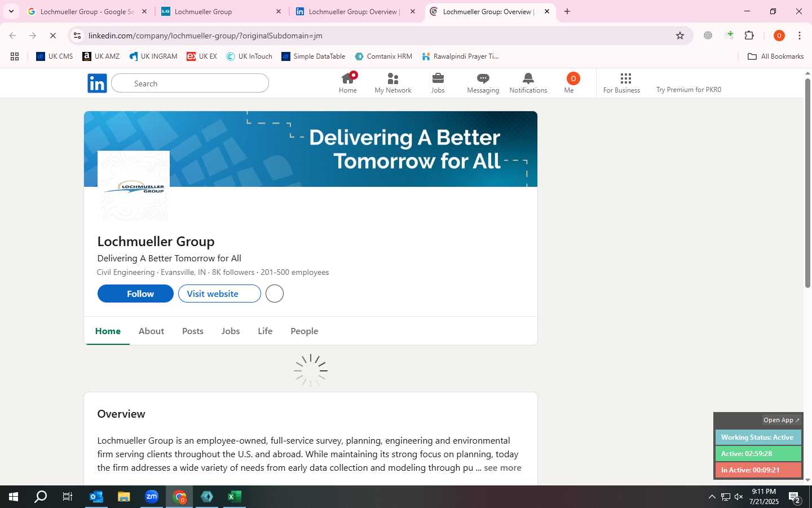Open Windows taskbar search
This screenshot has height=508, width=812.
pyautogui.click(x=41, y=497)
